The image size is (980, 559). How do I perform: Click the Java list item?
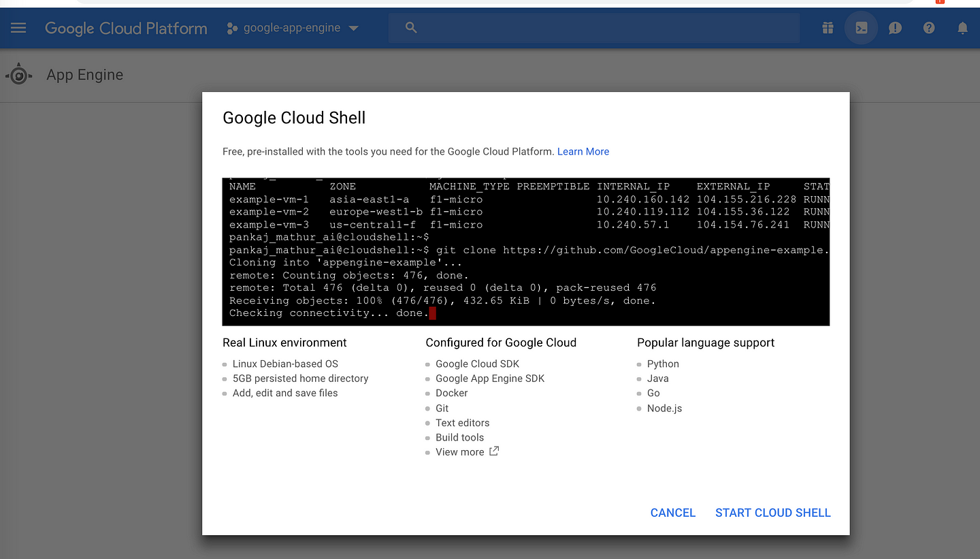pyautogui.click(x=658, y=378)
